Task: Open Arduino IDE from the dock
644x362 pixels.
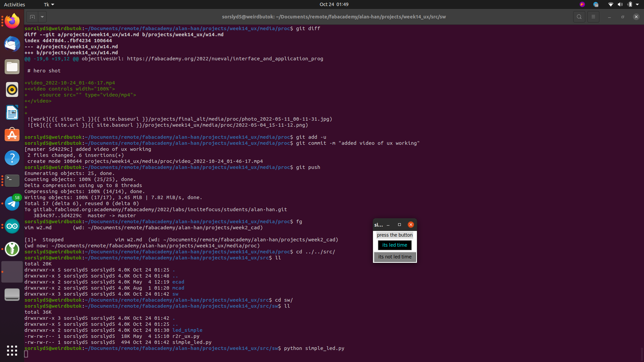Action: point(12,226)
